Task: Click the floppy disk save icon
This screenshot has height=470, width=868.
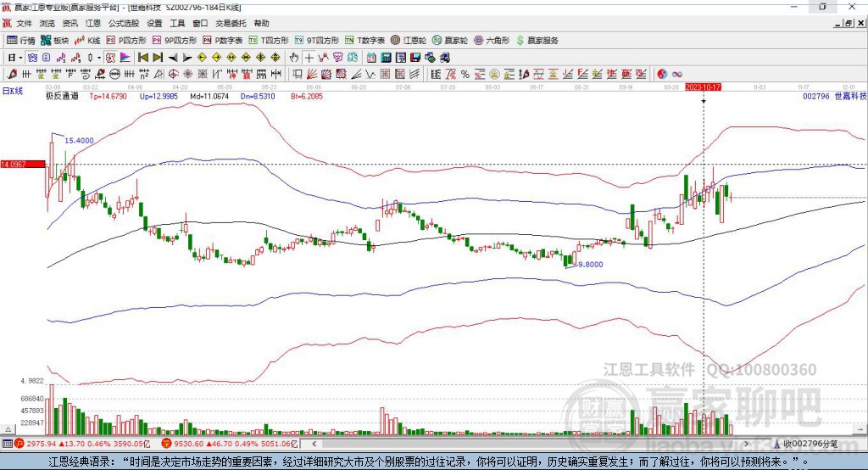Action: (x=415, y=58)
